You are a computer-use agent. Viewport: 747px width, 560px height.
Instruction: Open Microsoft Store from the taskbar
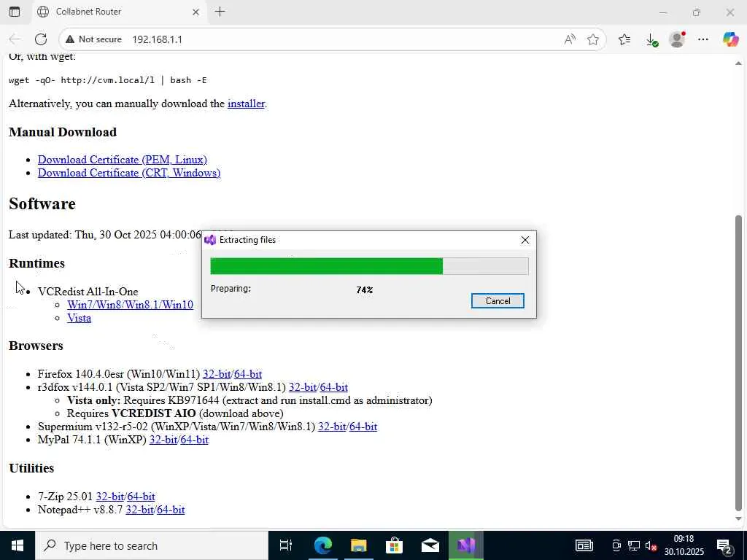coord(394,545)
